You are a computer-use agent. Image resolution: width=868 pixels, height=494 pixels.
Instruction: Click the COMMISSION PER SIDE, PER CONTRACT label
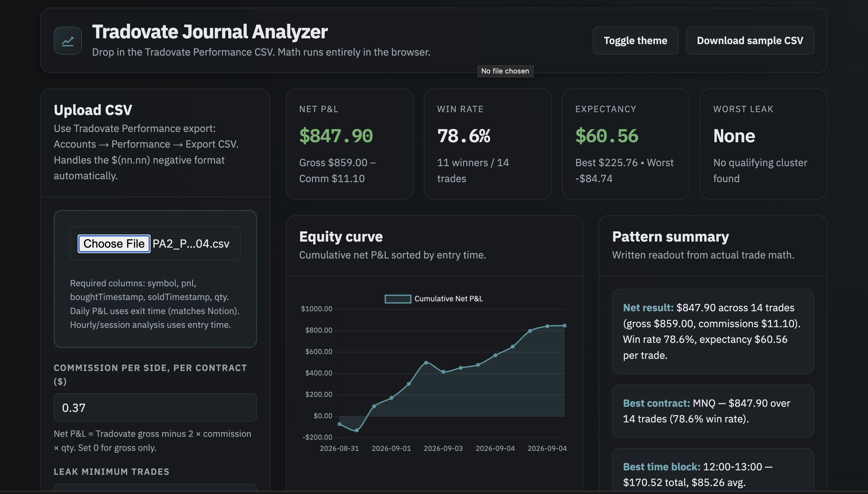point(150,374)
